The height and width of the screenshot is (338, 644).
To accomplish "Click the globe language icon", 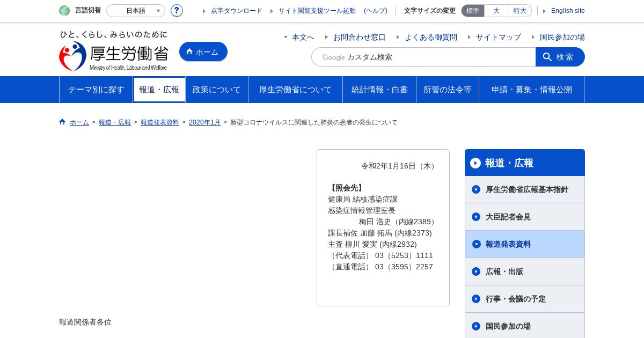I will [64, 11].
